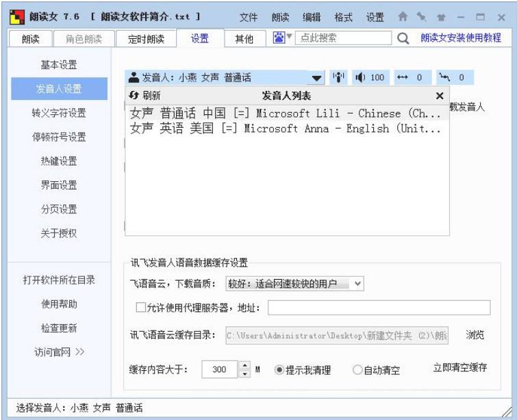Click the home icon in title bar

tap(423, 16)
